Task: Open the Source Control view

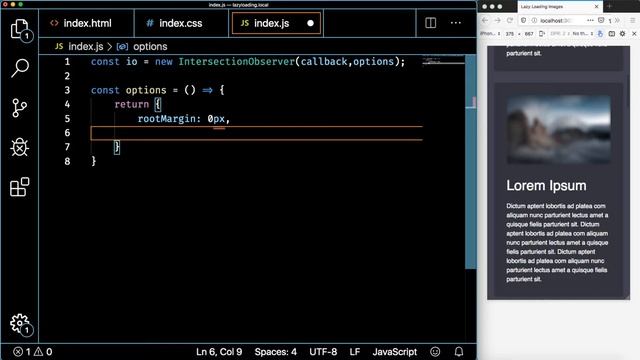Action: [x=20, y=108]
